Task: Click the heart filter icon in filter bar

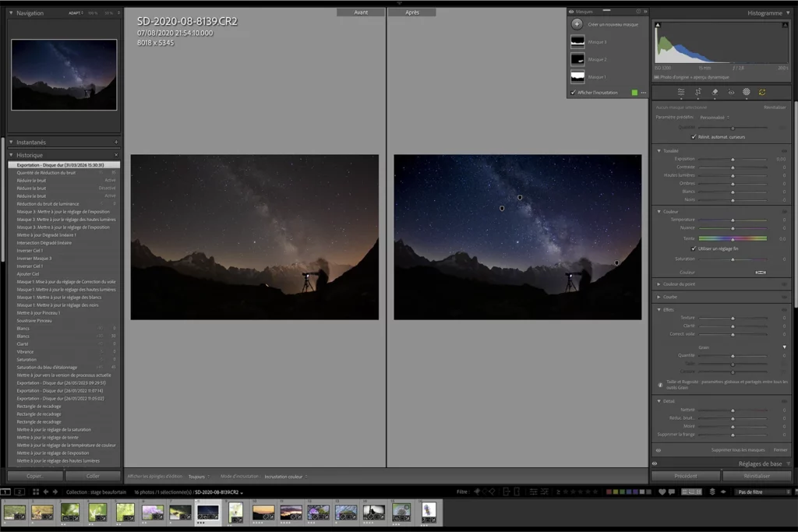Action: pyautogui.click(x=662, y=491)
